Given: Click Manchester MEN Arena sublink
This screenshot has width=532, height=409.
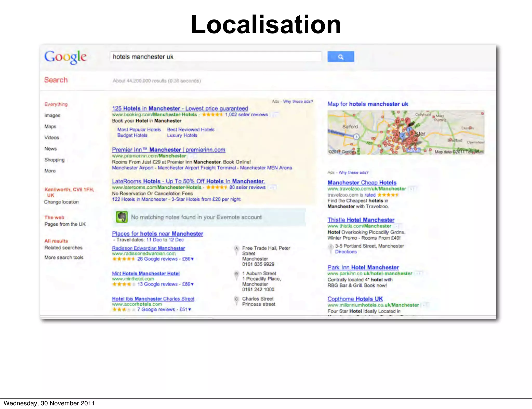Looking at the screenshot, I should 266,168.
